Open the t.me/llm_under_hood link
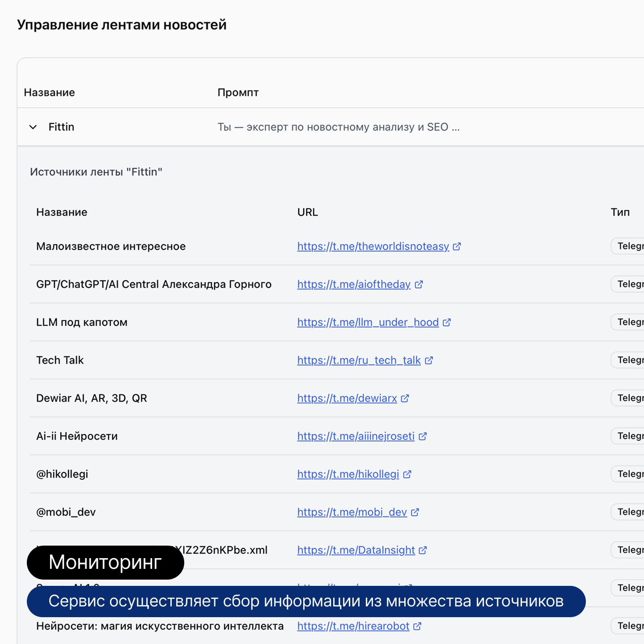The width and height of the screenshot is (644, 644). (368, 322)
